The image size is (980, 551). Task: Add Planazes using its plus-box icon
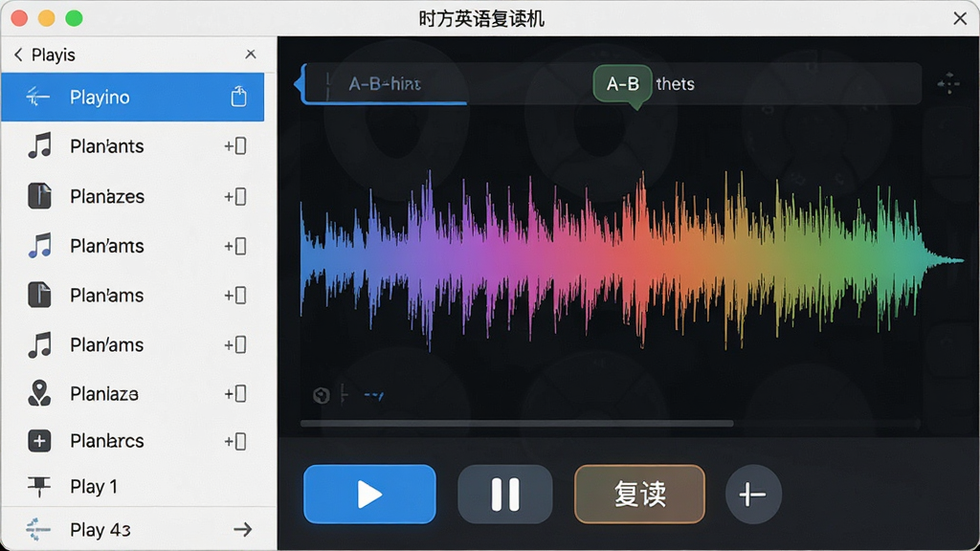[235, 196]
